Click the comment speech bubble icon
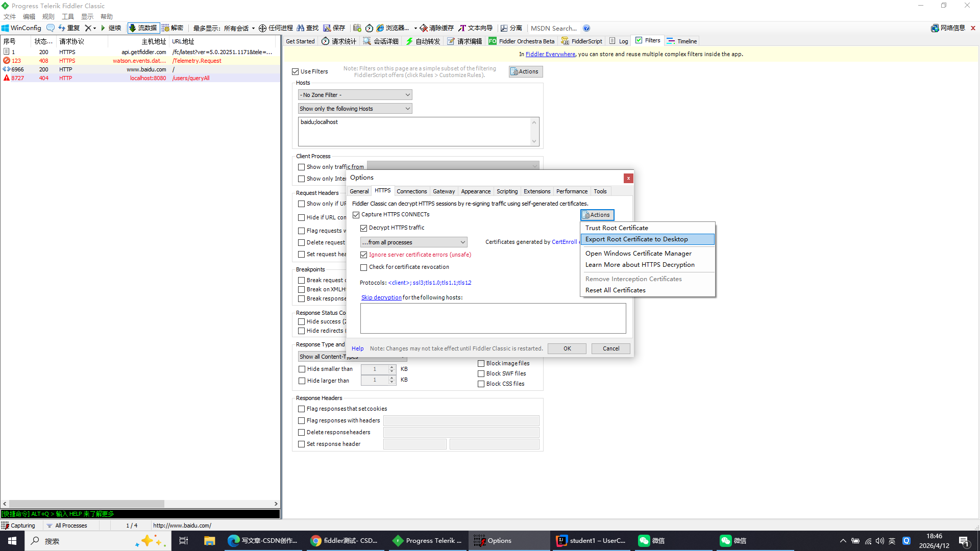 50,28
